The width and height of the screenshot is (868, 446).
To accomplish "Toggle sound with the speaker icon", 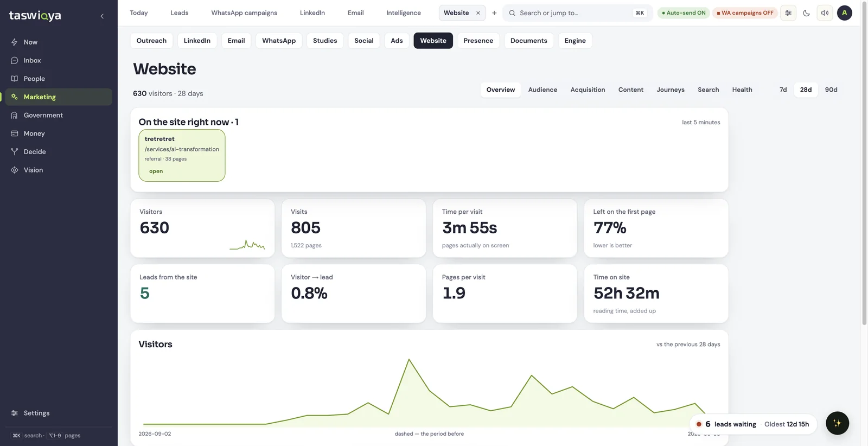I will pos(825,13).
